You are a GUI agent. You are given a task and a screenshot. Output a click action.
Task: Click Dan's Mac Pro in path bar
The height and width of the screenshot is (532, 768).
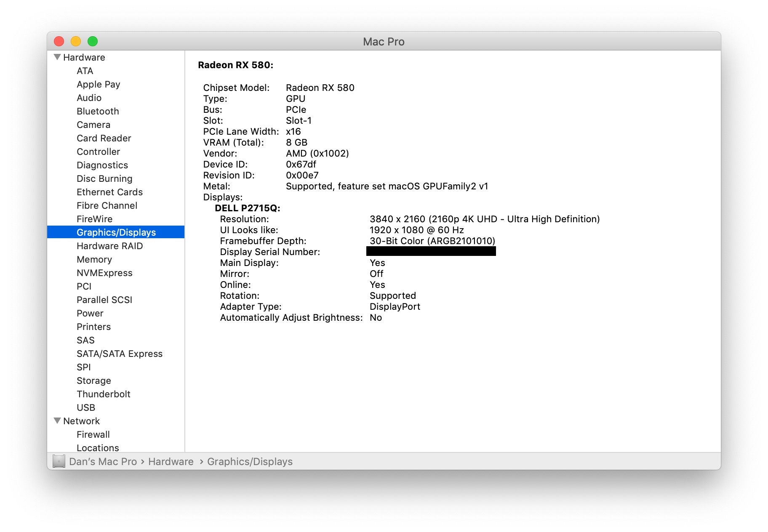[103, 462]
